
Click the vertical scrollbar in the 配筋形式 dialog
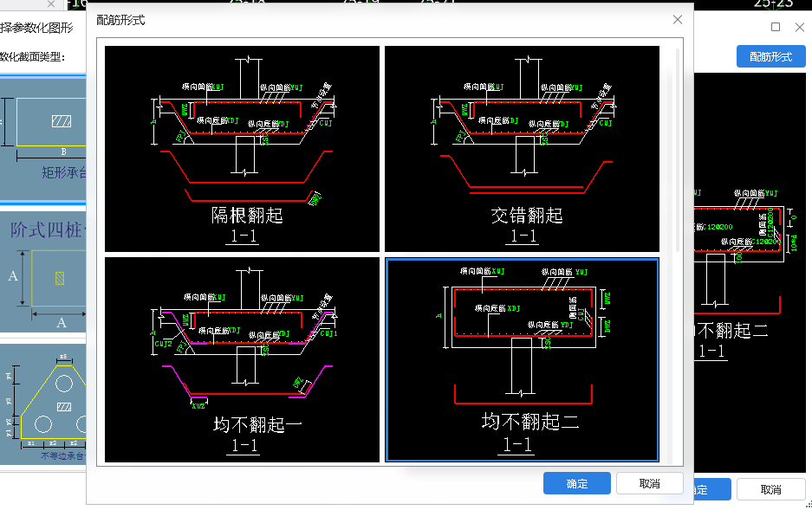(678, 150)
